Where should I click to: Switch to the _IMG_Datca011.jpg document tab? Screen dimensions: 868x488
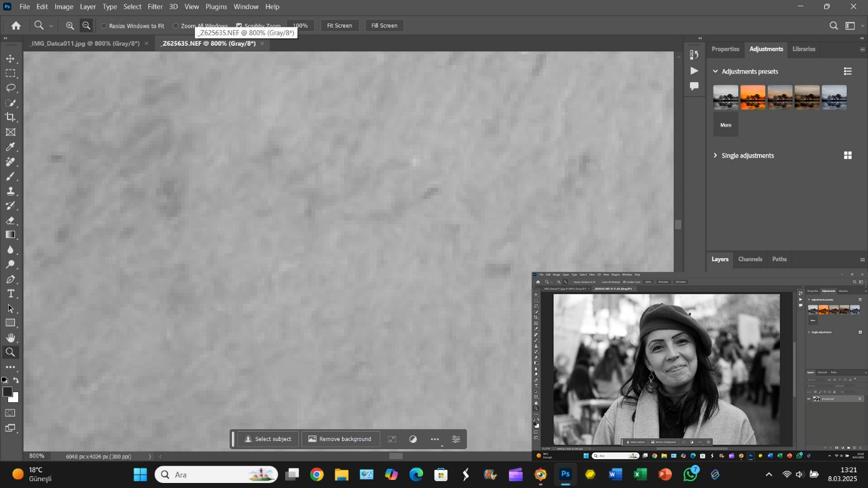pyautogui.click(x=85, y=43)
